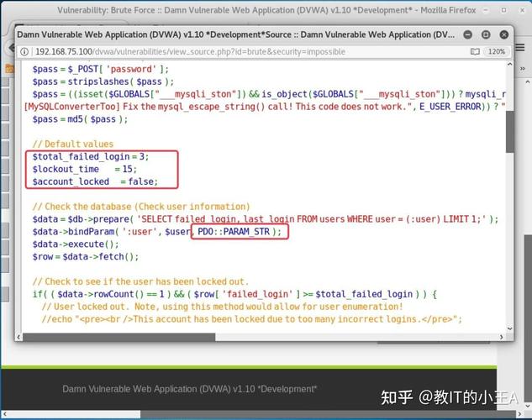The width and height of the screenshot is (532, 420).
Task: Toggle reader view icon in popup address bar
Action: click(x=475, y=51)
